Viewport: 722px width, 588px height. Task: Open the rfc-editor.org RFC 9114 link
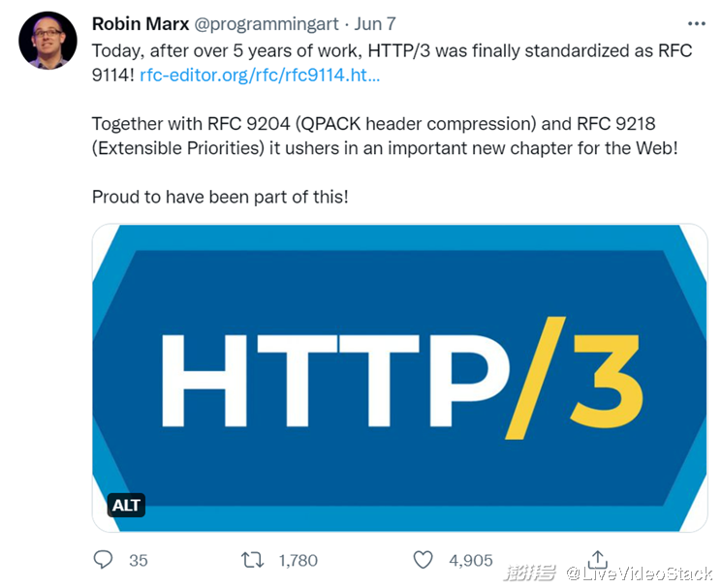[x=260, y=75]
